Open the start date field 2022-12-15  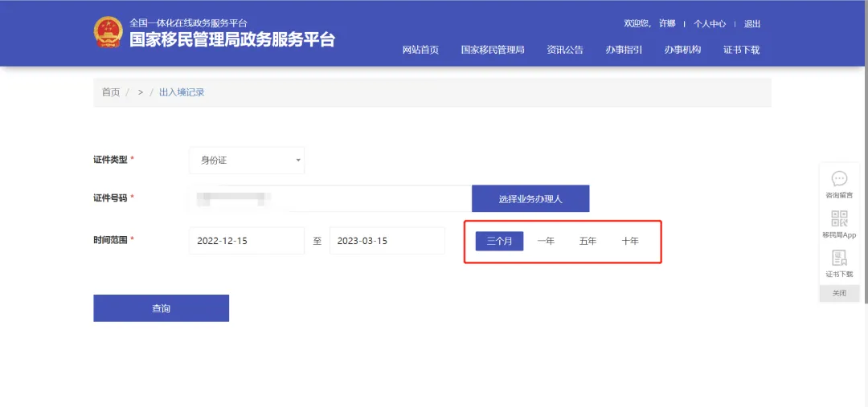[247, 241]
